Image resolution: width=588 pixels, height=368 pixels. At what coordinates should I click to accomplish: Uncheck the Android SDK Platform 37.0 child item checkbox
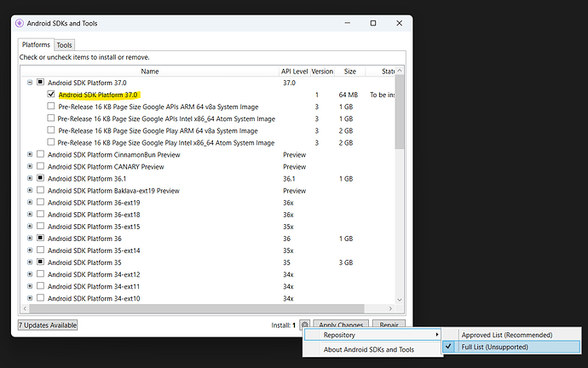(51, 94)
